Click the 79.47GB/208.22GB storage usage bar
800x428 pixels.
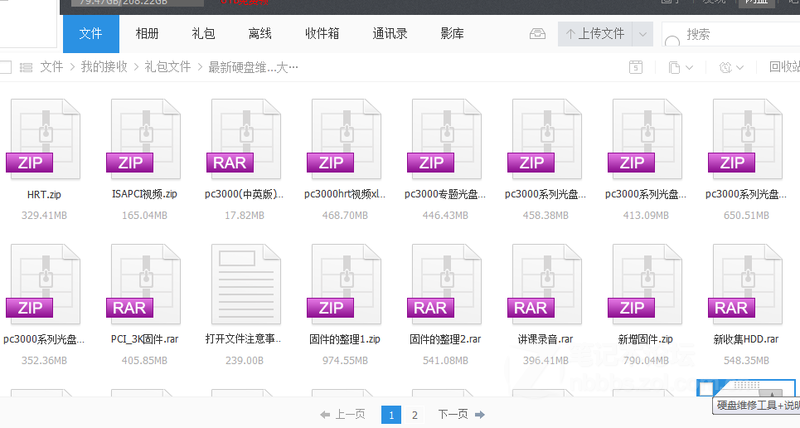137,3
